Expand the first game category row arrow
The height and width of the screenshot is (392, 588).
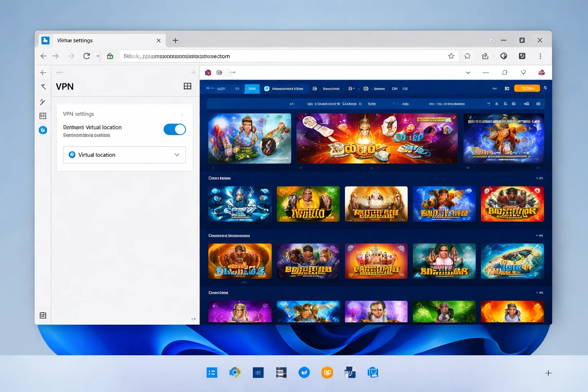pyautogui.click(x=539, y=178)
